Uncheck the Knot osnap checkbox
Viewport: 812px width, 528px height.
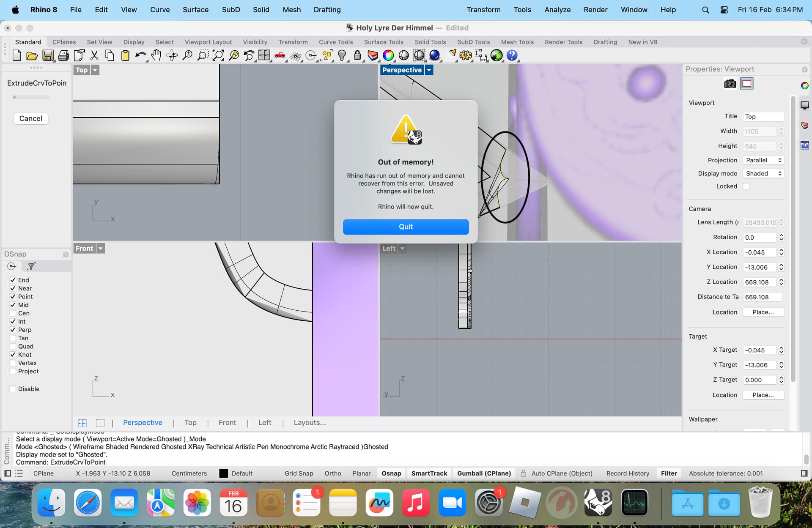[13, 355]
